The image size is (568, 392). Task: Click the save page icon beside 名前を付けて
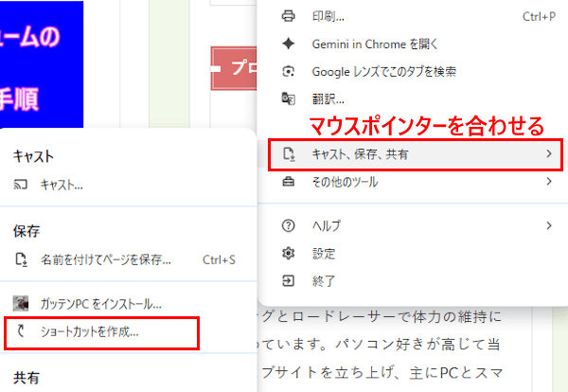(x=22, y=259)
